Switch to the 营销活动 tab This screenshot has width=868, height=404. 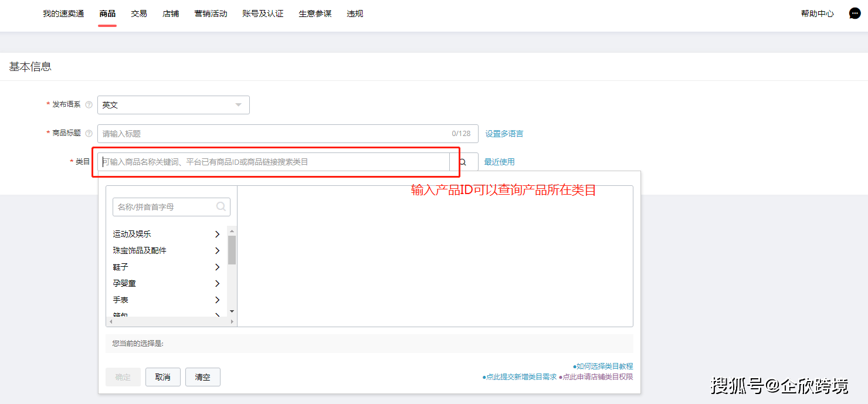pyautogui.click(x=211, y=13)
